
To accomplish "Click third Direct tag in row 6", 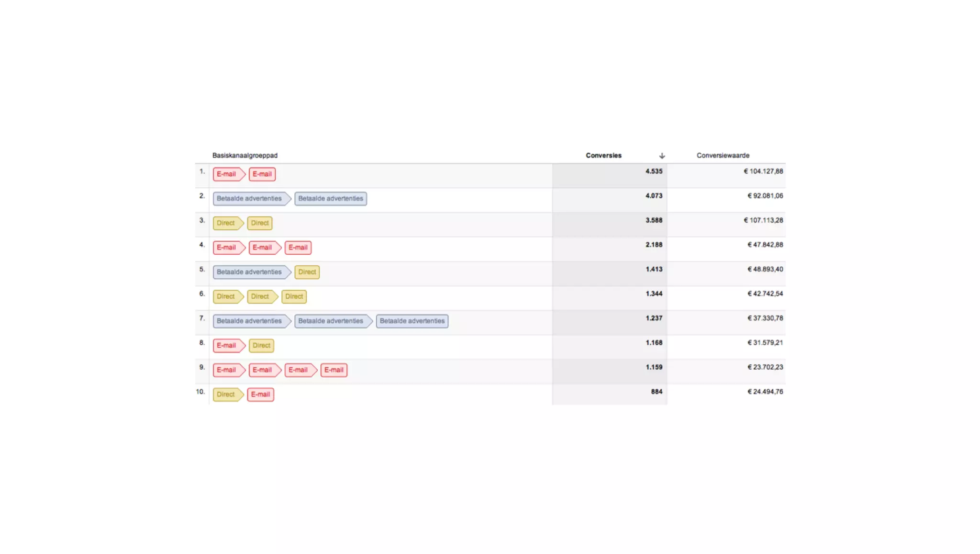I will coord(294,296).
